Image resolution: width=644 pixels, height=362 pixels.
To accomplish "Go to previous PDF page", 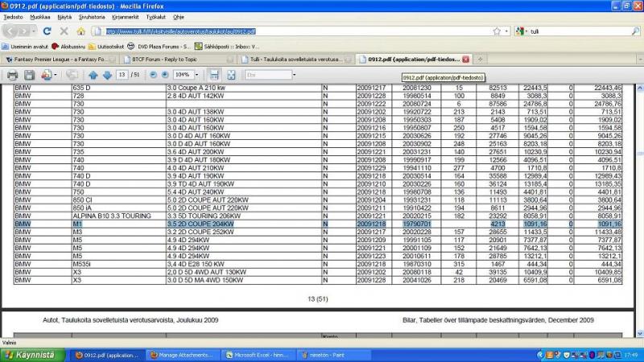I will 93,75.
